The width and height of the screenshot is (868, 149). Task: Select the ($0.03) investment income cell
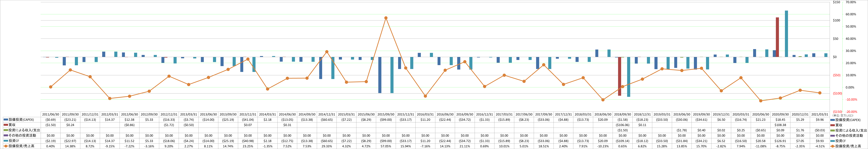pos(820,130)
